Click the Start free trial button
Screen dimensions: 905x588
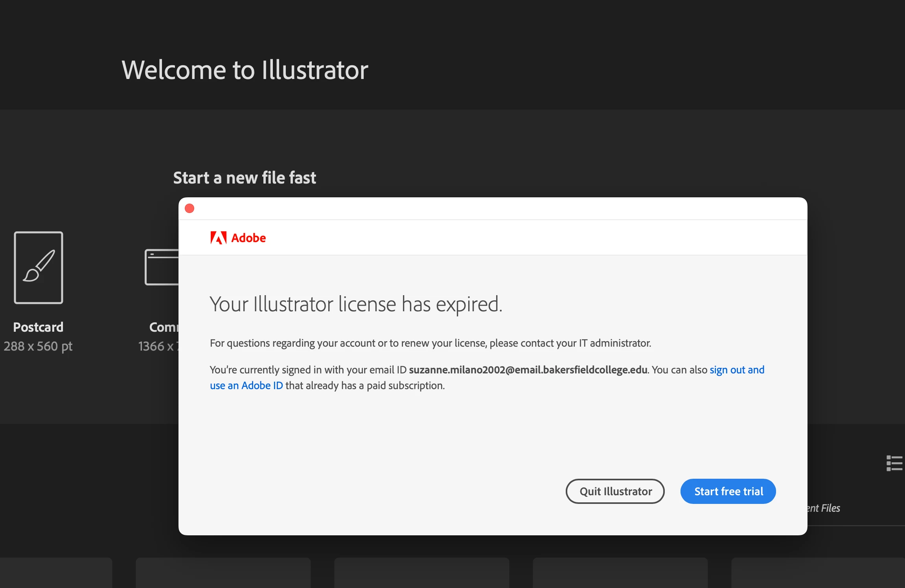click(728, 491)
